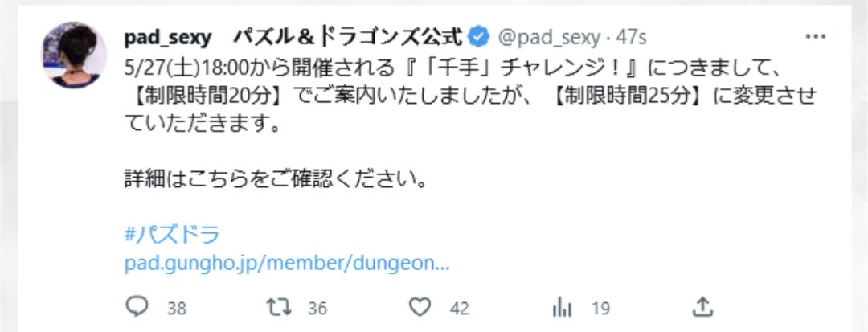Screen dimensions: 868x332
Task: Open the pad.gungho.jp/member/dungeon link
Action: (287, 264)
